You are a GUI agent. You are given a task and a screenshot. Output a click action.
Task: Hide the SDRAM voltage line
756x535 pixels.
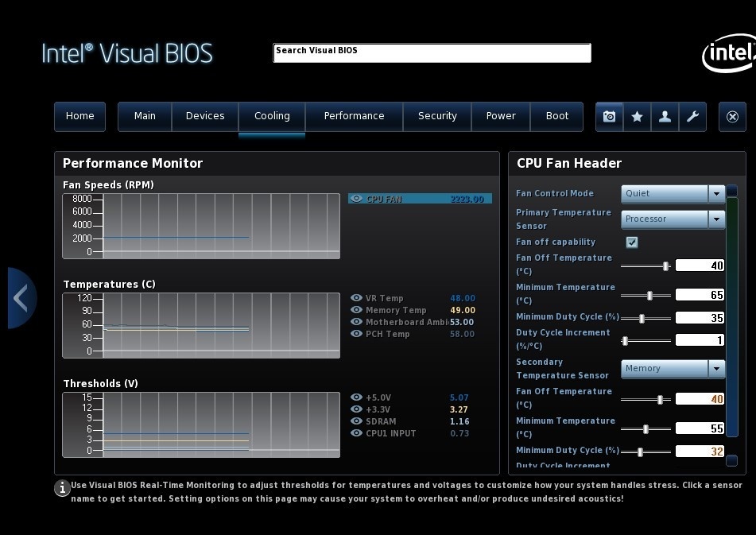pyautogui.click(x=356, y=421)
